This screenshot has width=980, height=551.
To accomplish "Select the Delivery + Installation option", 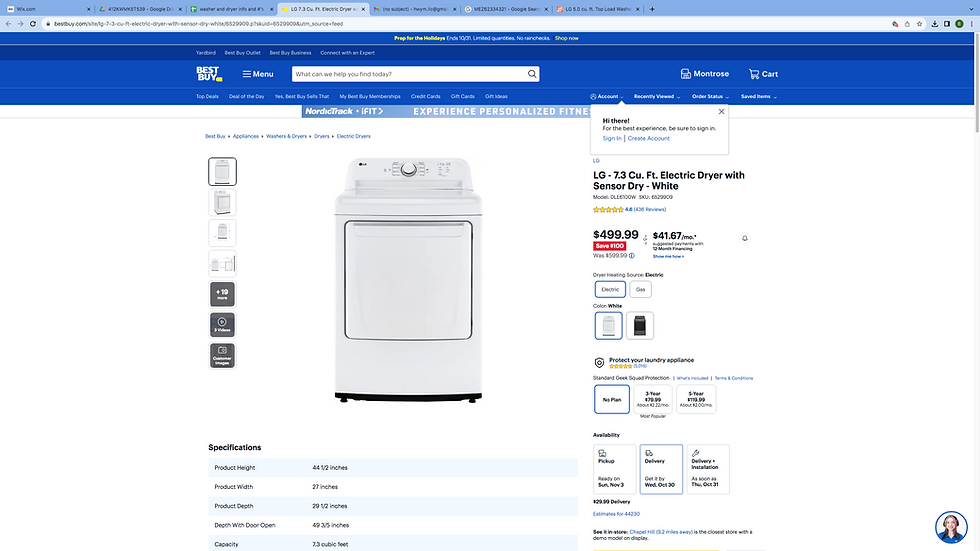I will [x=708, y=469].
